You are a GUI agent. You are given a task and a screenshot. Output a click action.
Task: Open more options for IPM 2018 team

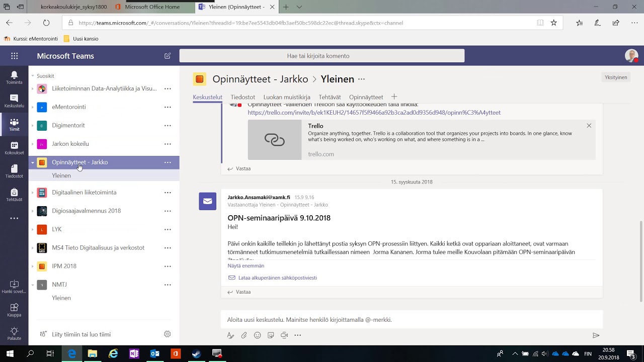168,266
